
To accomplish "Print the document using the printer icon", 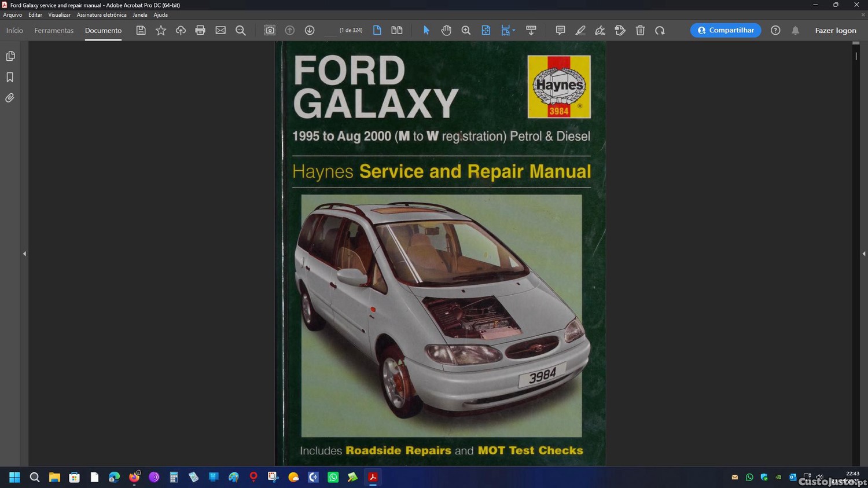I will 200,30.
